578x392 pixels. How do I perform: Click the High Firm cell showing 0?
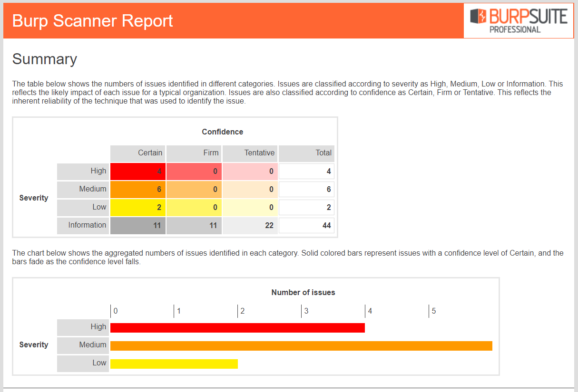[194, 172]
